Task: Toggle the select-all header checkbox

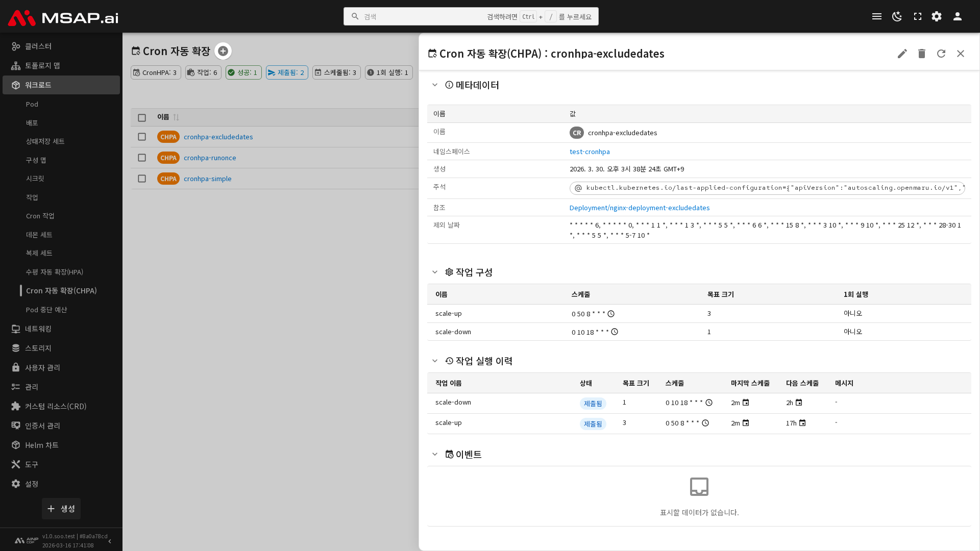Action: (x=142, y=118)
